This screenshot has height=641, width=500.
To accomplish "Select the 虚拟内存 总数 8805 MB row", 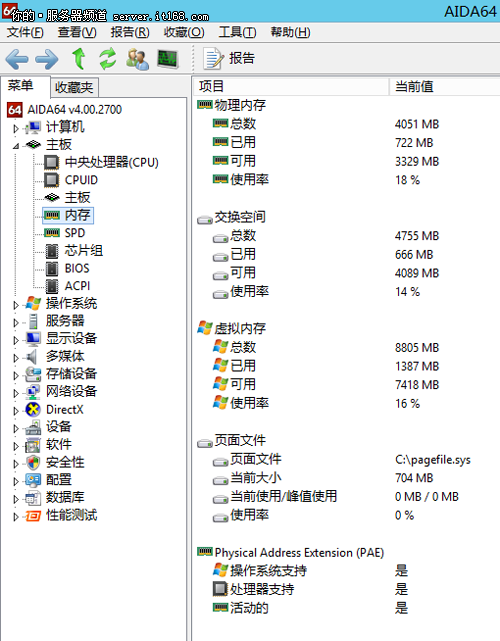I will click(348, 347).
